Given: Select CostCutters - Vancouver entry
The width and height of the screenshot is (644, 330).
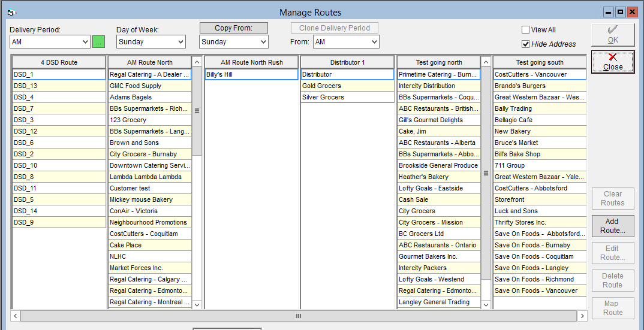Looking at the screenshot, I should (x=540, y=74).
